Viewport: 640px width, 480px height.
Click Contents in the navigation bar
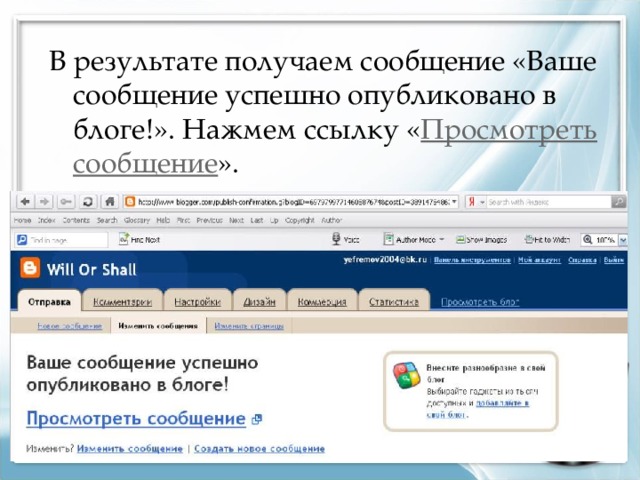pos(76,220)
